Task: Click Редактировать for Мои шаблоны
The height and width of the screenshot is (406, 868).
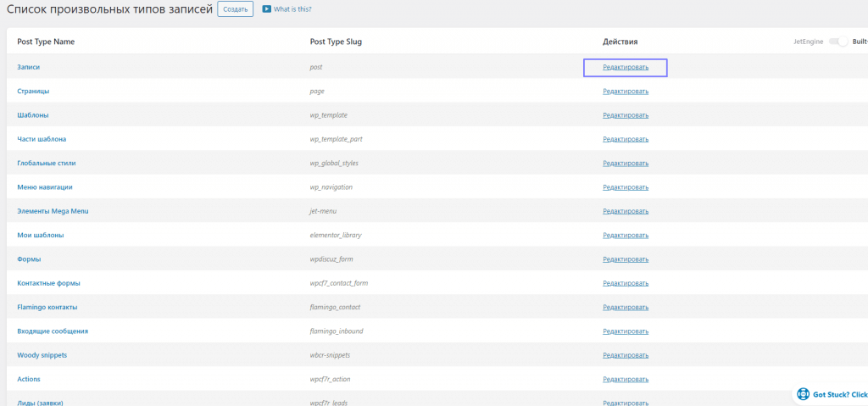Action: (x=626, y=236)
